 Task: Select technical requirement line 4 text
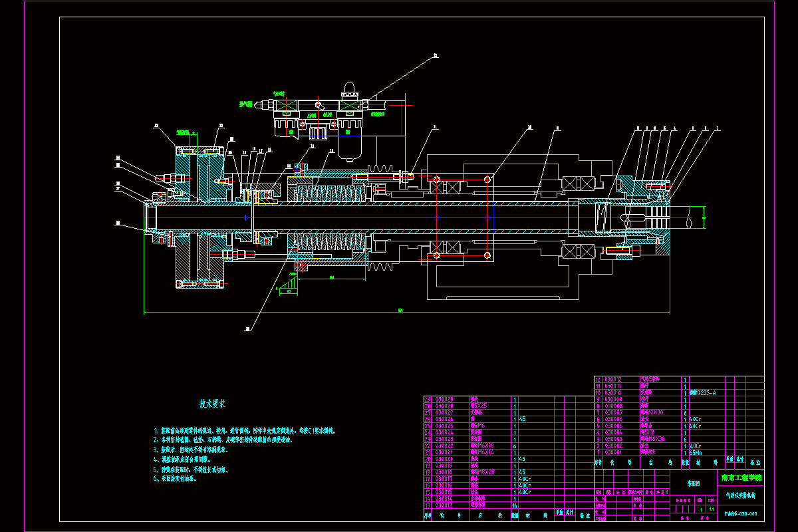[182, 459]
